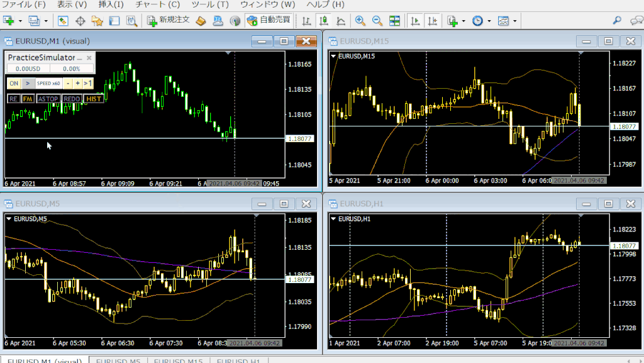Screen dimensions: 644x363
Task: Open the Data Window crosshair icon
Action: 80,21
